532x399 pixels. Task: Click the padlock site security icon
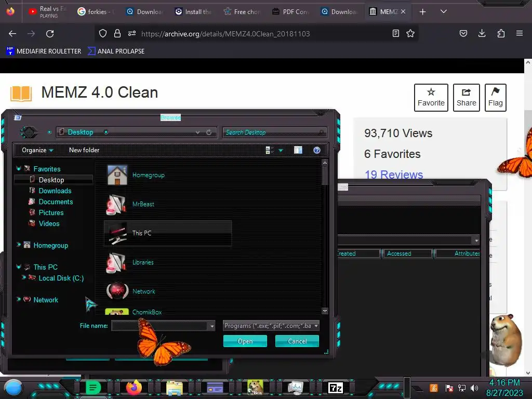tap(117, 33)
